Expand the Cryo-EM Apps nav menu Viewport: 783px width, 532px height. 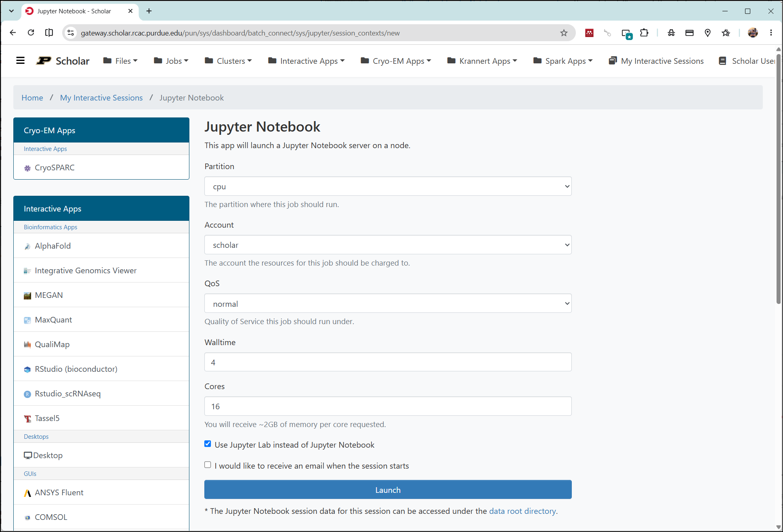point(396,61)
